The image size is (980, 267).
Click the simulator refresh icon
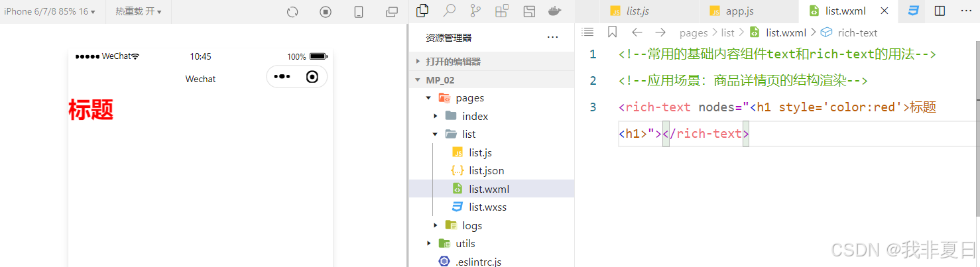(292, 12)
